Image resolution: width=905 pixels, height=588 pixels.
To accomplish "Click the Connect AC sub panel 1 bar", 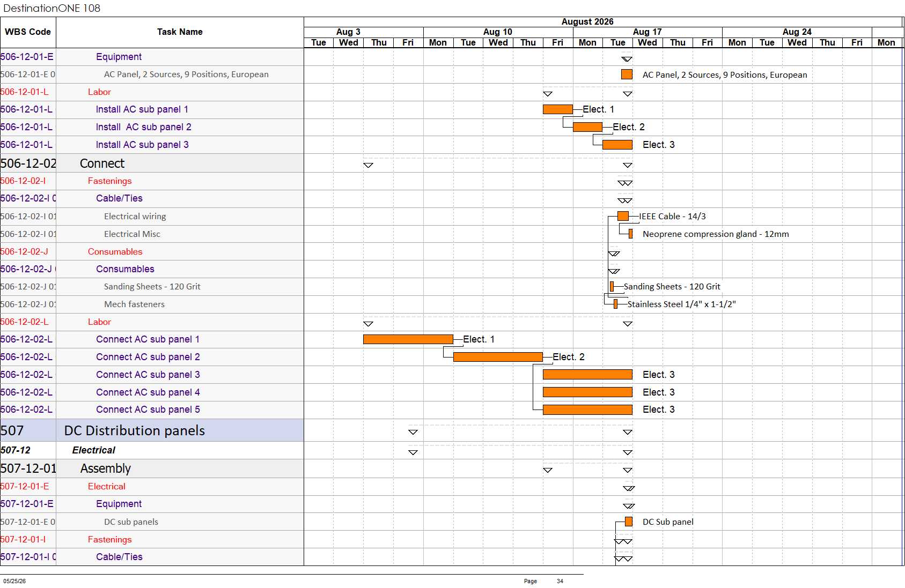I will (408, 339).
